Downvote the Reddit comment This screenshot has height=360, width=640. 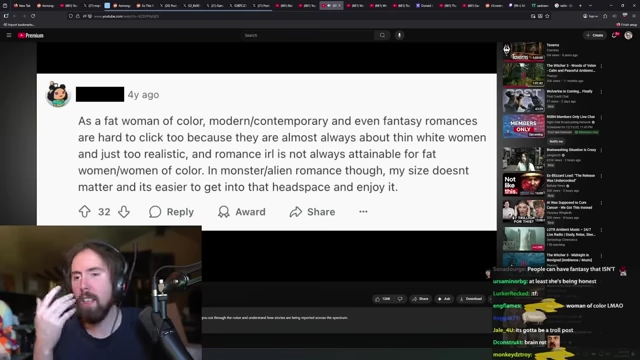(x=124, y=211)
